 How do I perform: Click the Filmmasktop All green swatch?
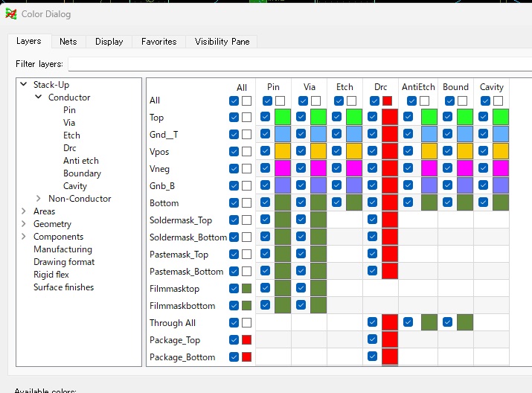(x=246, y=289)
